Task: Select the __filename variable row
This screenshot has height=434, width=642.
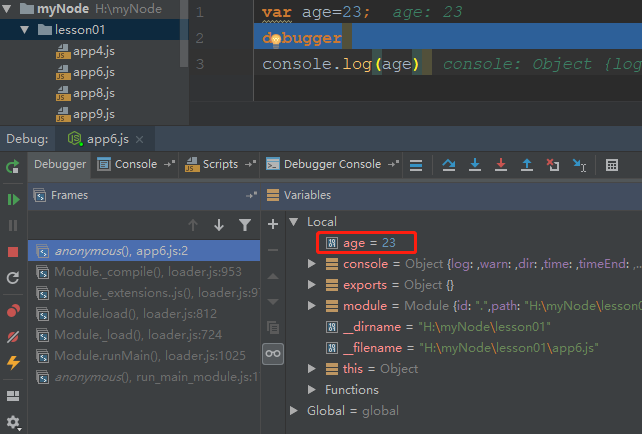Action: click(x=462, y=348)
